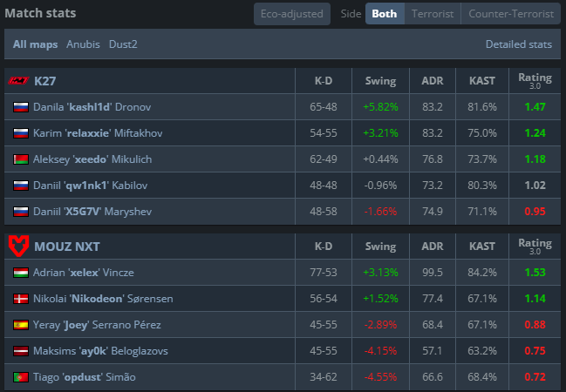Select the All maps tab

pyautogui.click(x=35, y=44)
